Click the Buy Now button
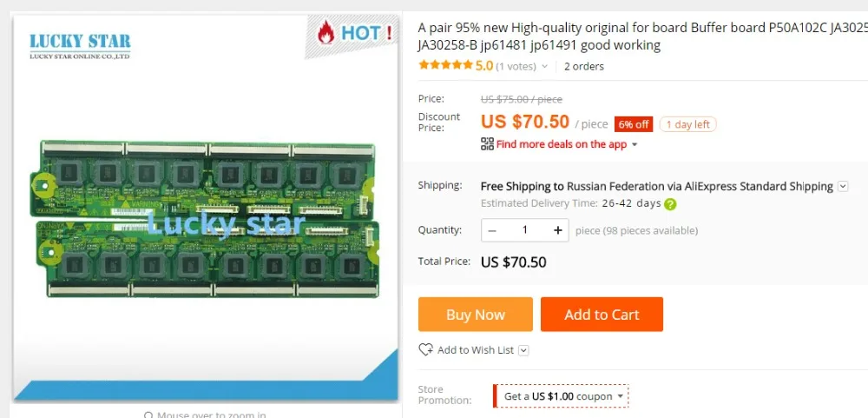The width and height of the screenshot is (868, 418). pos(475,315)
